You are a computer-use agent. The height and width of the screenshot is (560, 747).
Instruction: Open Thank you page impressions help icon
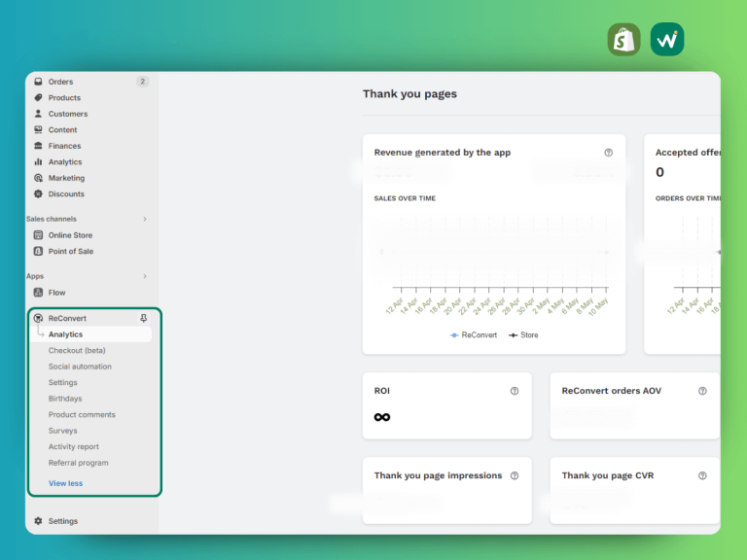click(515, 475)
